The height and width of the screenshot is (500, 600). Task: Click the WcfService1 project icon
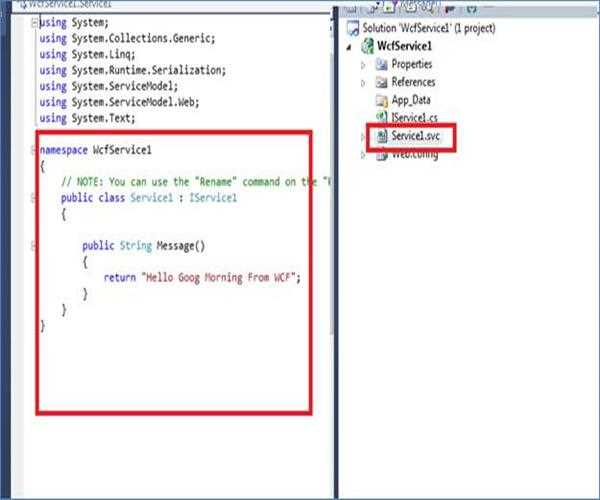coord(367,46)
